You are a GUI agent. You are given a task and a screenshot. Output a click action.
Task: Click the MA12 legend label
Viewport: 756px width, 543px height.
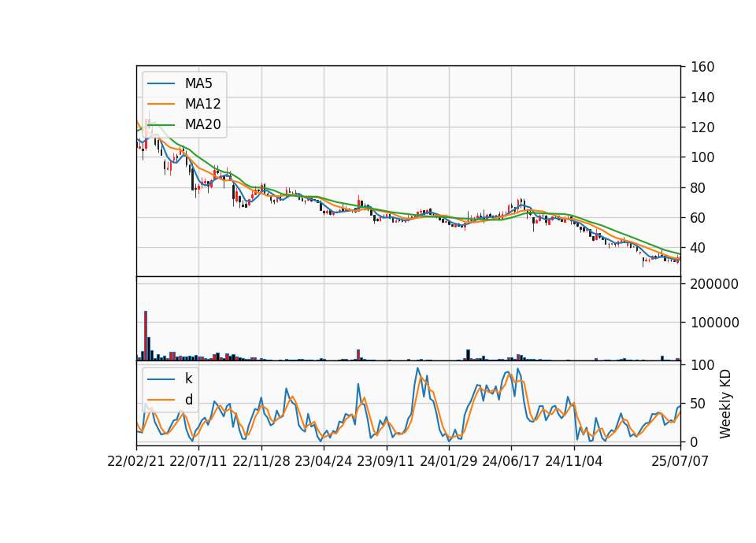202,104
